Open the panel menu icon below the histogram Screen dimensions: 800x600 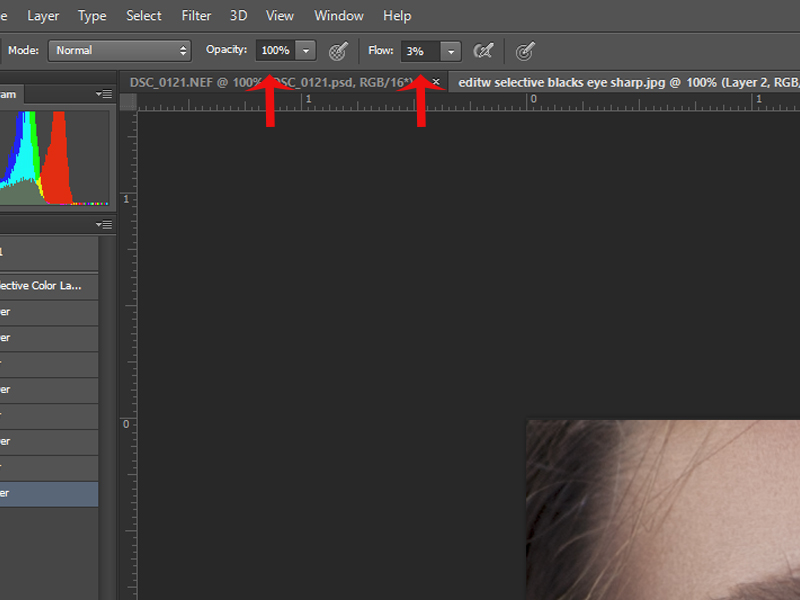(104, 224)
